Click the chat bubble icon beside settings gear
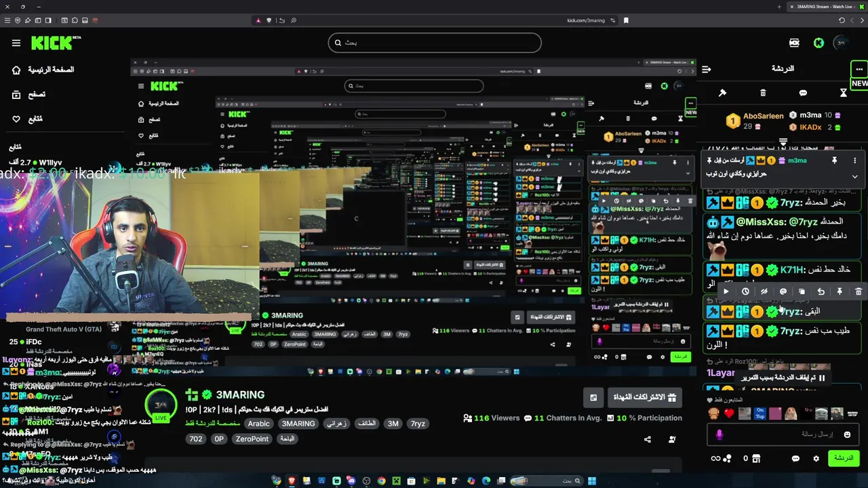This screenshot has width=868, height=488. coord(795,459)
